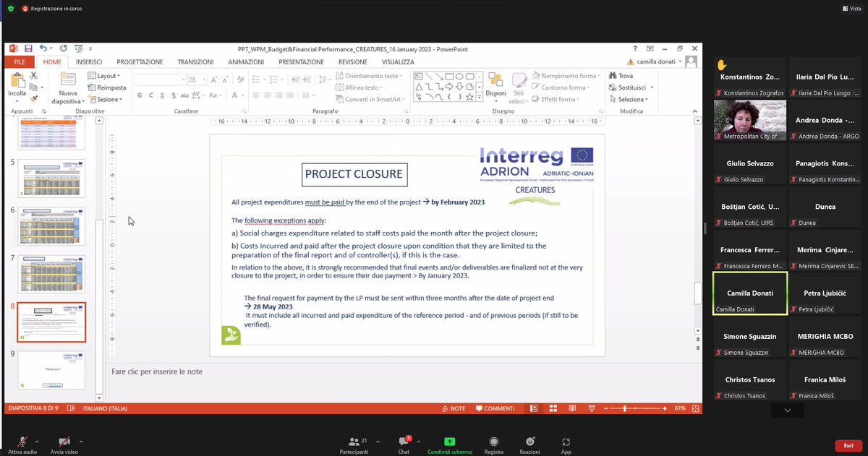The height and width of the screenshot is (456, 868).
Task: Open the font size combo box
Action: pyautogui.click(x=197, y=79)
